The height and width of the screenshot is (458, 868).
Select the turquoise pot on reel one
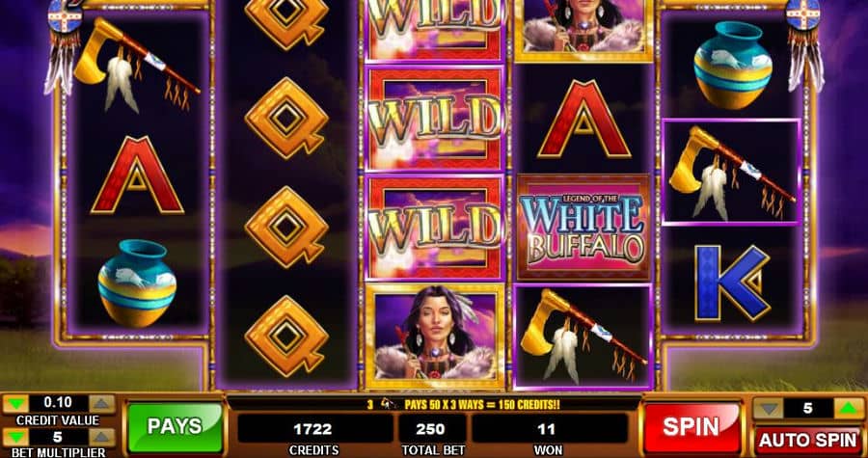click(137, 283)
